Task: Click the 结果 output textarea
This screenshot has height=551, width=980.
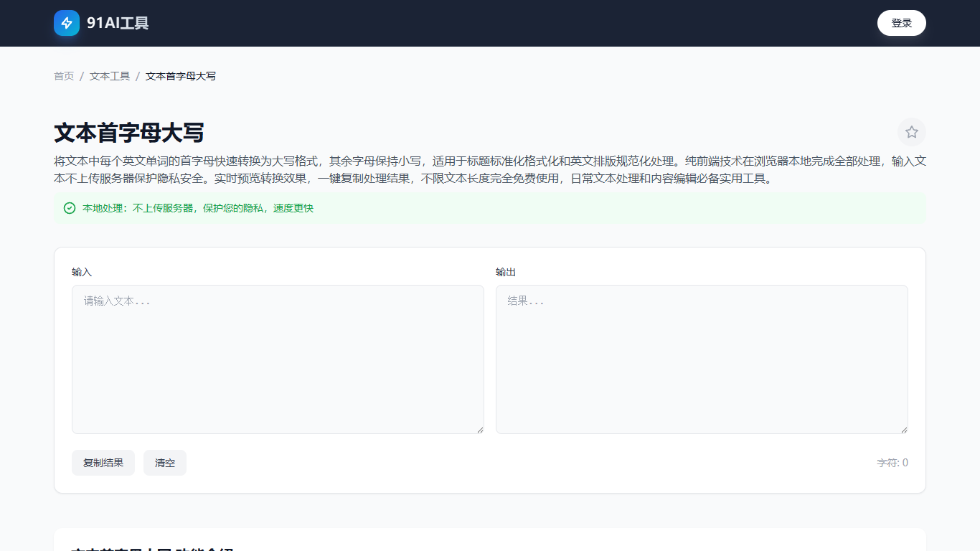Action: 702,359
